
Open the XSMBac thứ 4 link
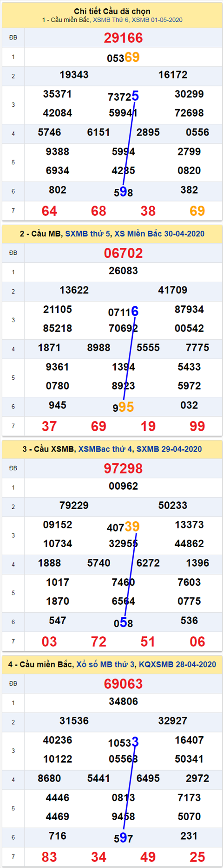(105, 449)
